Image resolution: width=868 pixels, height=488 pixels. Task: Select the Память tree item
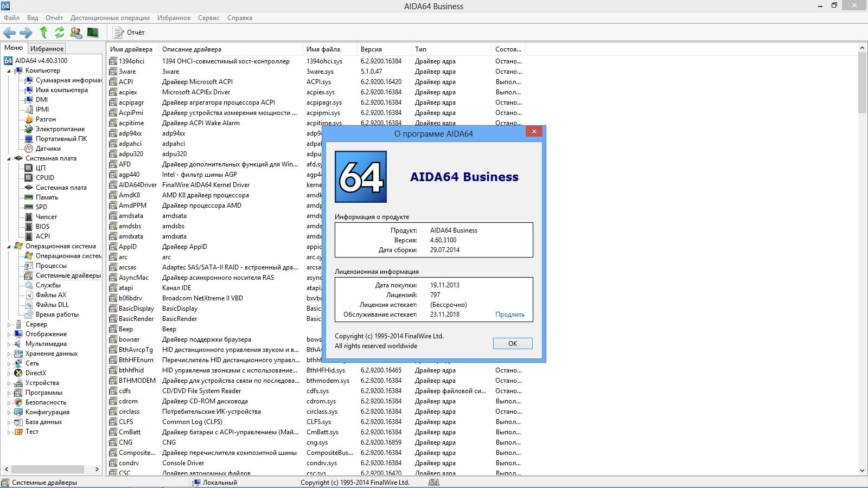[47, 197]
